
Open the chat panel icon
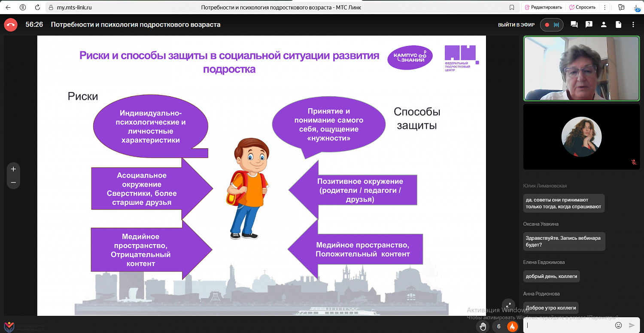[x=574, y=24]
